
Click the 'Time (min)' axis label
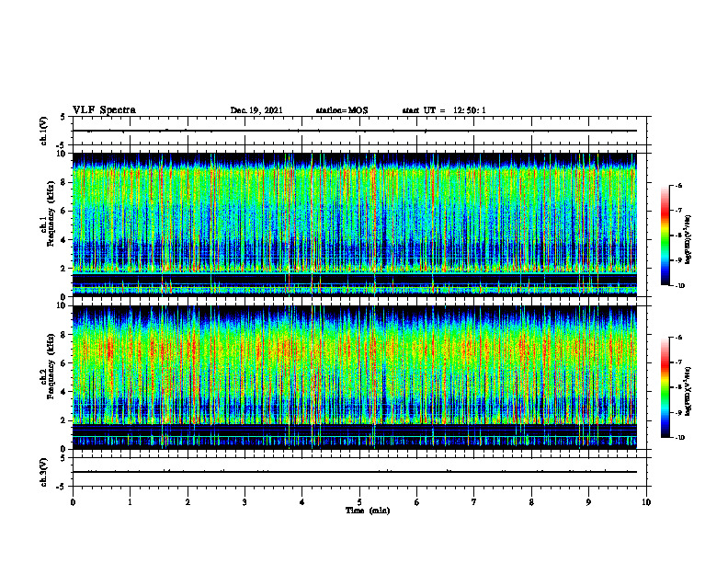[368, 511]
